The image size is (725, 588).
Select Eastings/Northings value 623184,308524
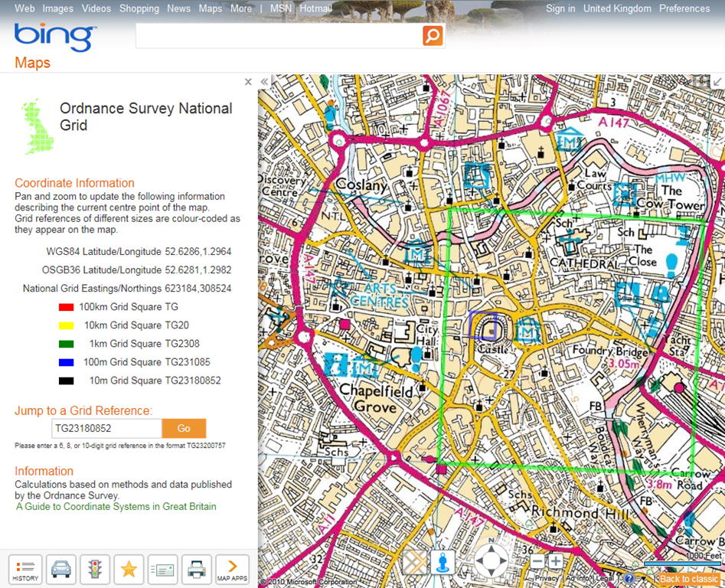(x=198, y=289)
